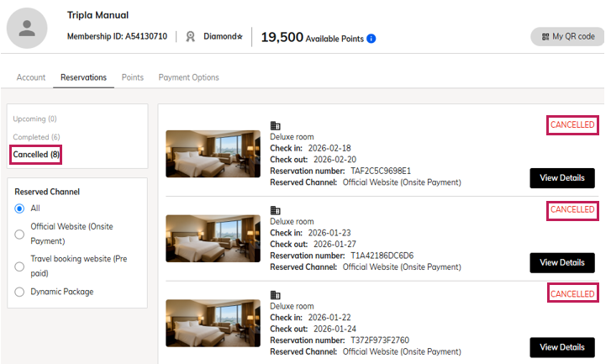
Task: Switch to the Points tab
Action: pyautogui.click(x=132, y=77)
